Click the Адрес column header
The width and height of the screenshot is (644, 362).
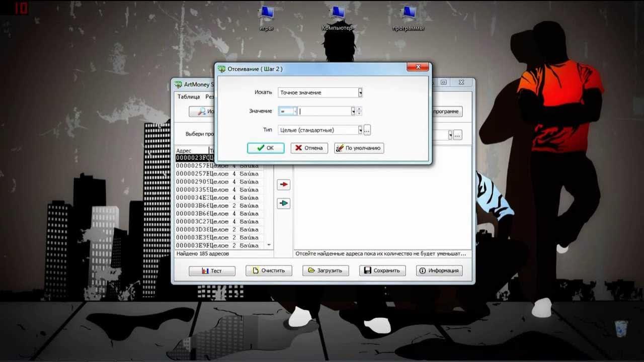coord(192,150)
